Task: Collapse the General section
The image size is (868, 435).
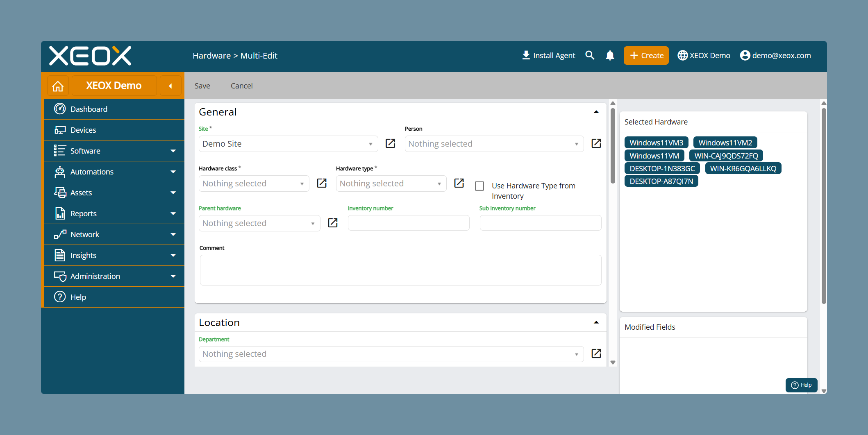Action: (596, 112)
